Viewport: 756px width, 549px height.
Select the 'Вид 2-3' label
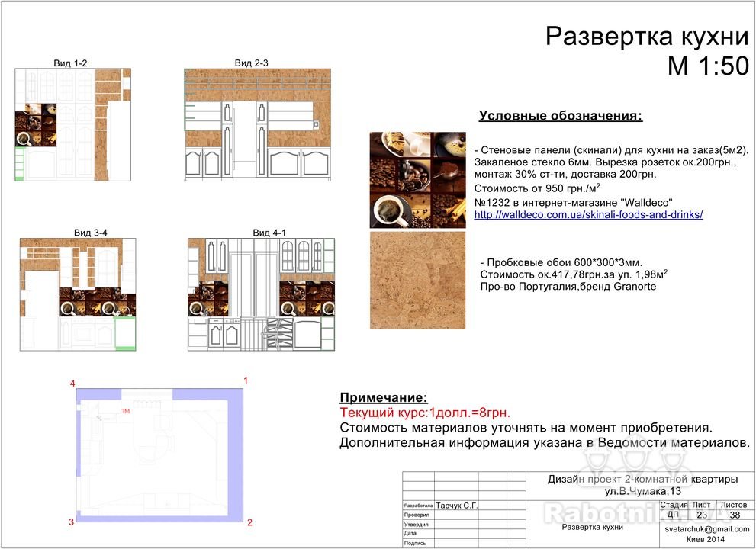[251, 63]
